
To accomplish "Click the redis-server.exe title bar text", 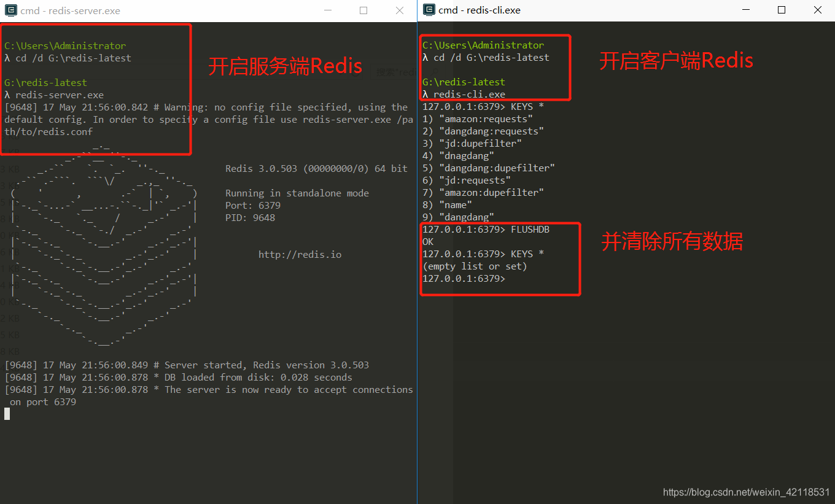I will [x=71, y=10].
